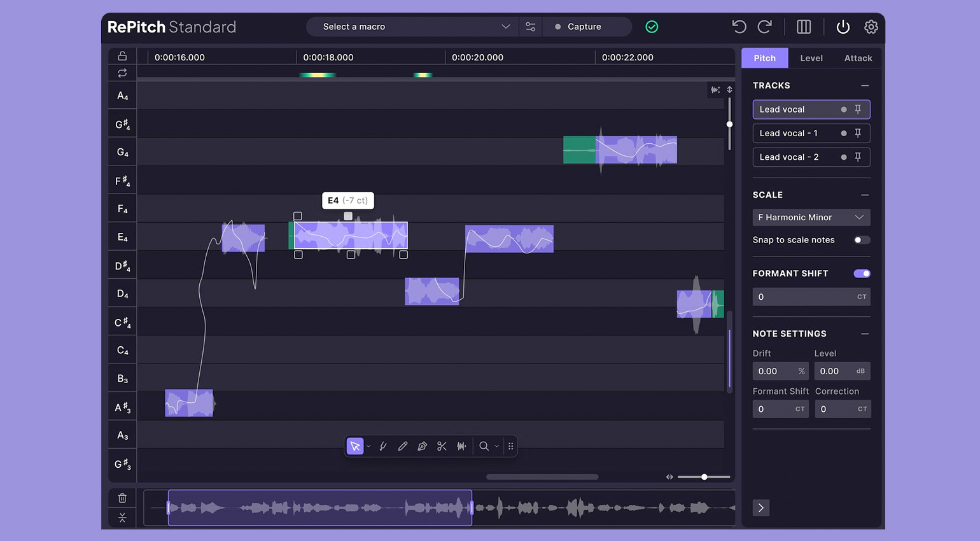Switch to the Attack tab

pos(858,58)
